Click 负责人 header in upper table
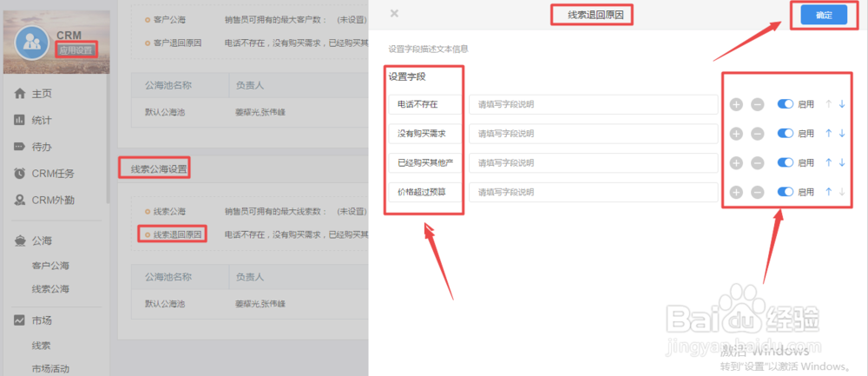This screenshot has width=868, height=376. pos(250,86)
